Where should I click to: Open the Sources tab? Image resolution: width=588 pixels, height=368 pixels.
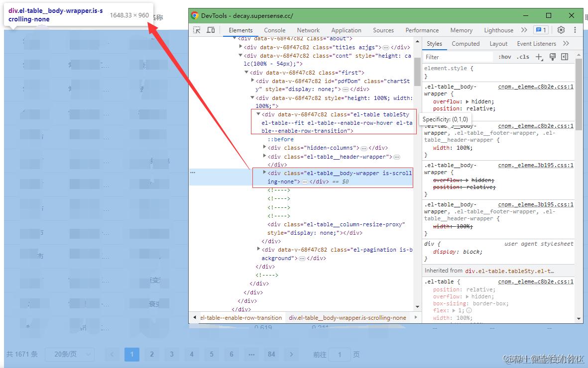pyautogui.click(x=383, y=30)
